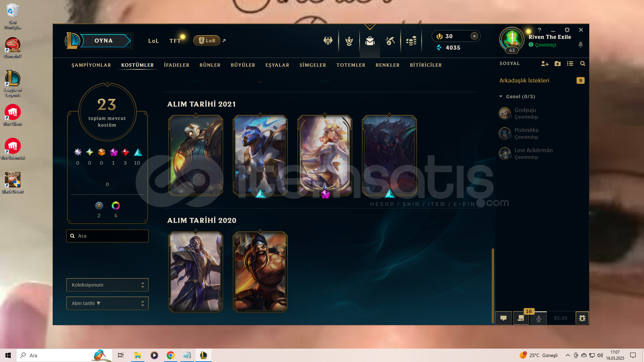Switch to the BÜYÜLER tab
Screen dimensions: 644x362
(243, 65)
